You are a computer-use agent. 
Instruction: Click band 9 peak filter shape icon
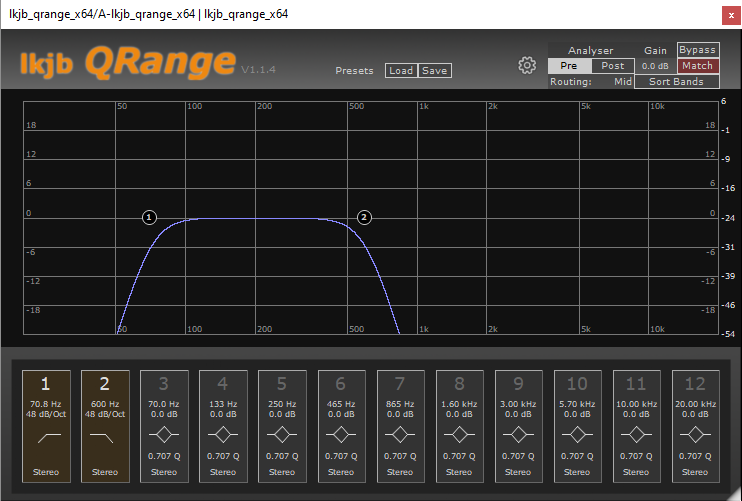[x=518, y=434]
